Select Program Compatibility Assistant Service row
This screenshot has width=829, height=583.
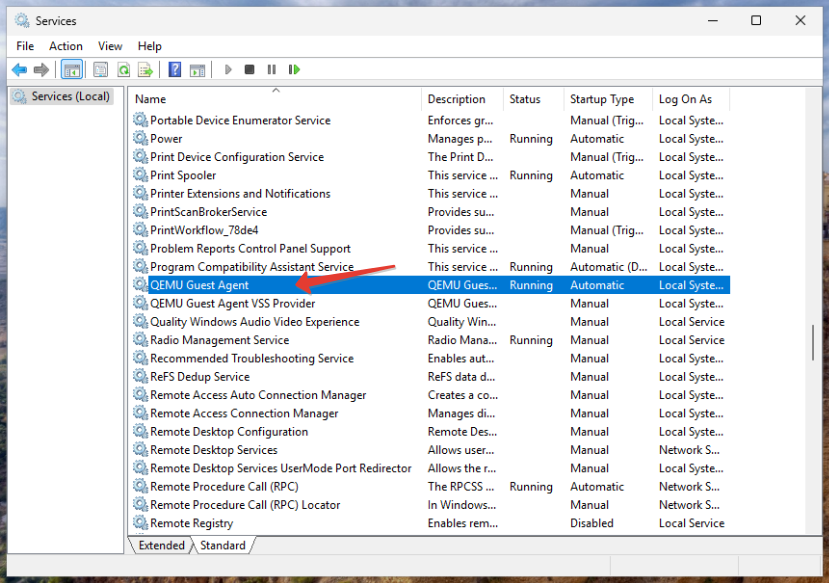point(431,267)
